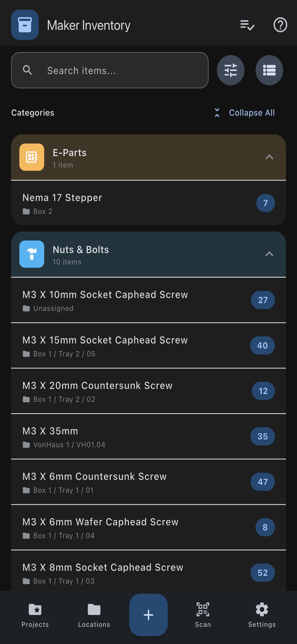This screenshot has width=297, height=644.
Task: Collapse the E-Parts category chevron
Action: (269, 157)
